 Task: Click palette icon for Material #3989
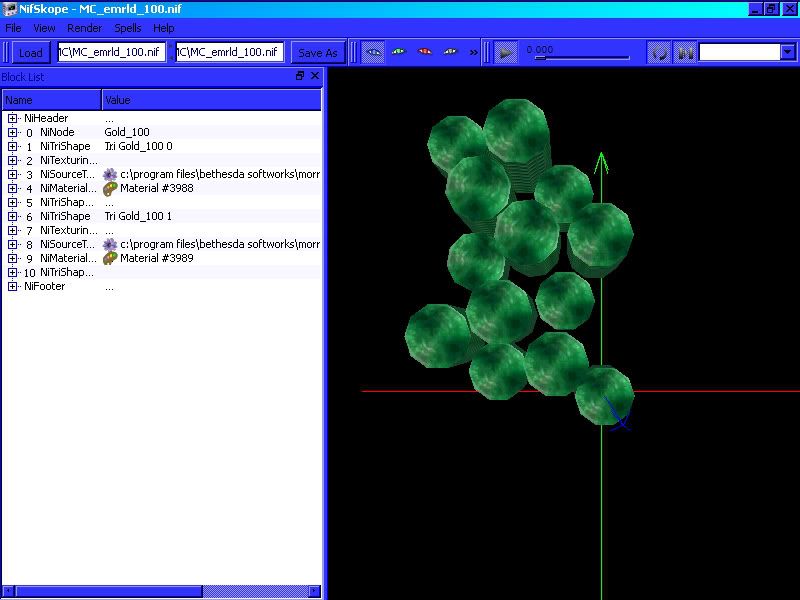(x=110, y=259)
